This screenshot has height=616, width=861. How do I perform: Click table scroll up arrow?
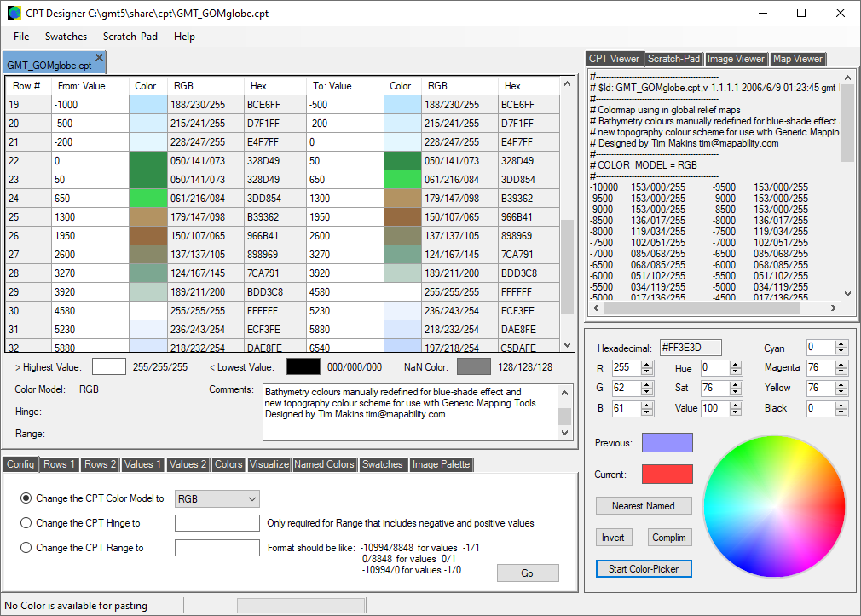pos(567,84)
